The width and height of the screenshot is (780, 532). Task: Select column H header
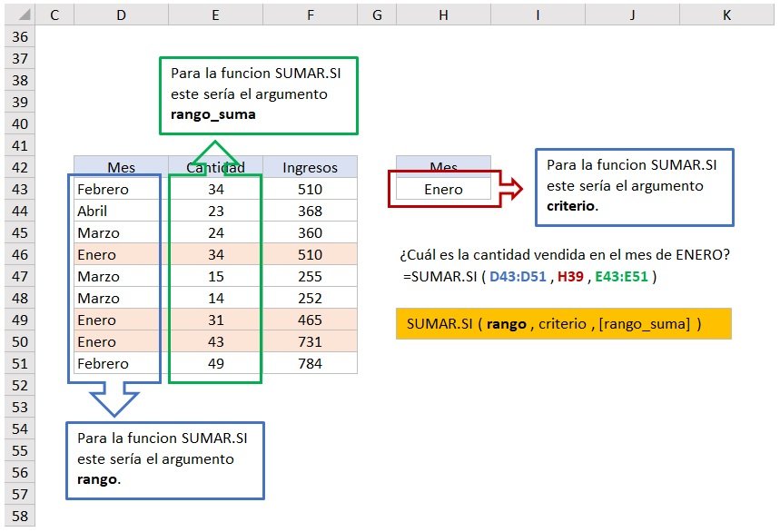click(443, 15)
